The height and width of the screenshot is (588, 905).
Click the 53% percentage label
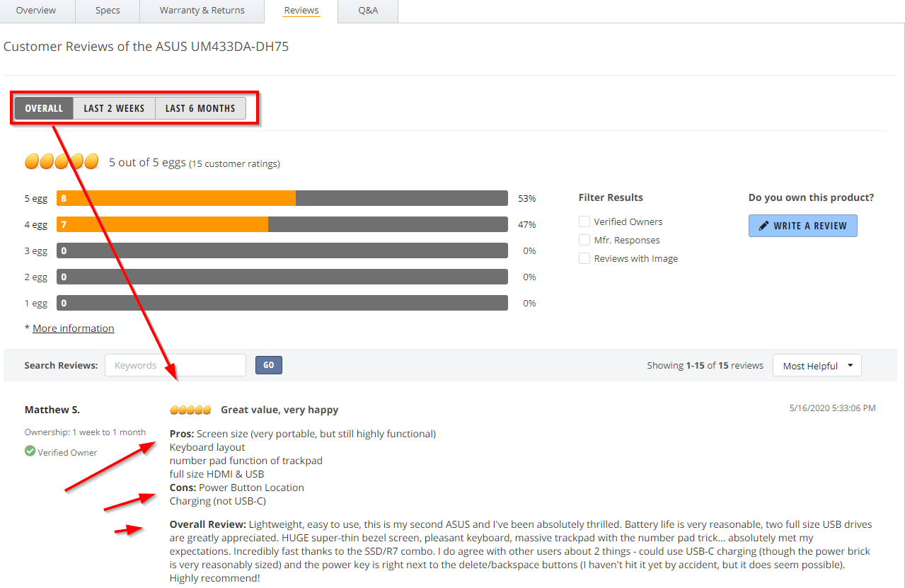coord(527,198)
